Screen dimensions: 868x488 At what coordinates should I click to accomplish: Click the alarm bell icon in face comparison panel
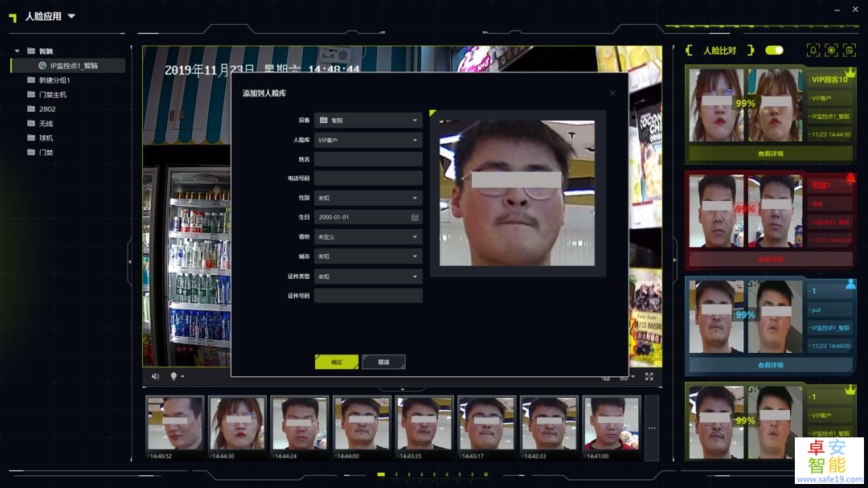coord(813,50)
